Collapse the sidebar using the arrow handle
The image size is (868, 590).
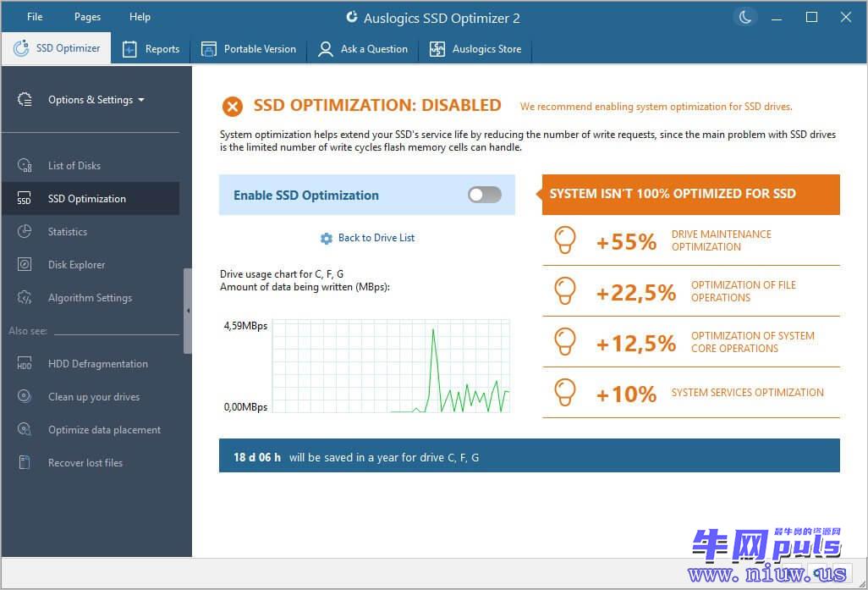(x=188, y=311)
